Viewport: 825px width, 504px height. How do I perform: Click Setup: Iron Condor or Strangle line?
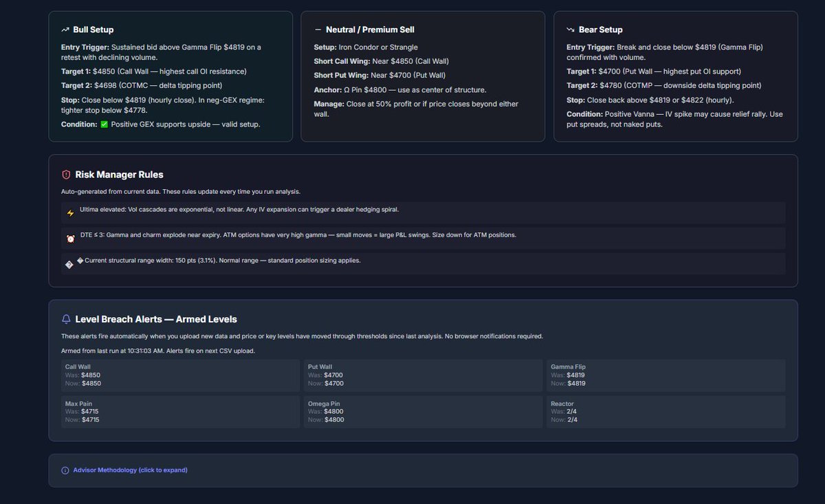coord(364,47)
